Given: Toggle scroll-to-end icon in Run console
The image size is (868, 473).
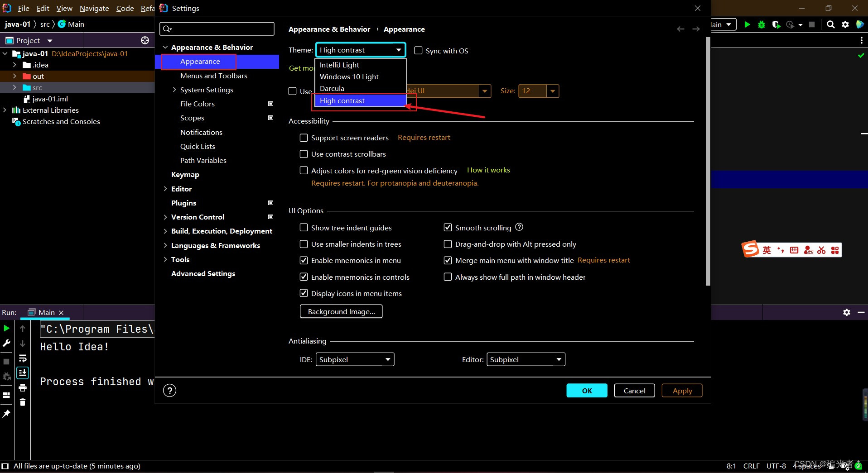Looking at the screenshot, I should coord(23,373).
